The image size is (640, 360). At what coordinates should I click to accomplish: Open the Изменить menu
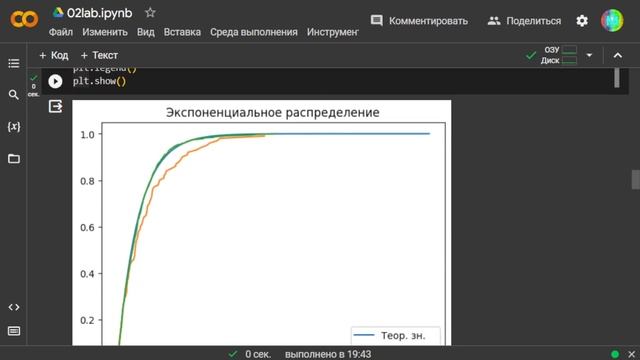pyautogui.click(x=105, y=32)
